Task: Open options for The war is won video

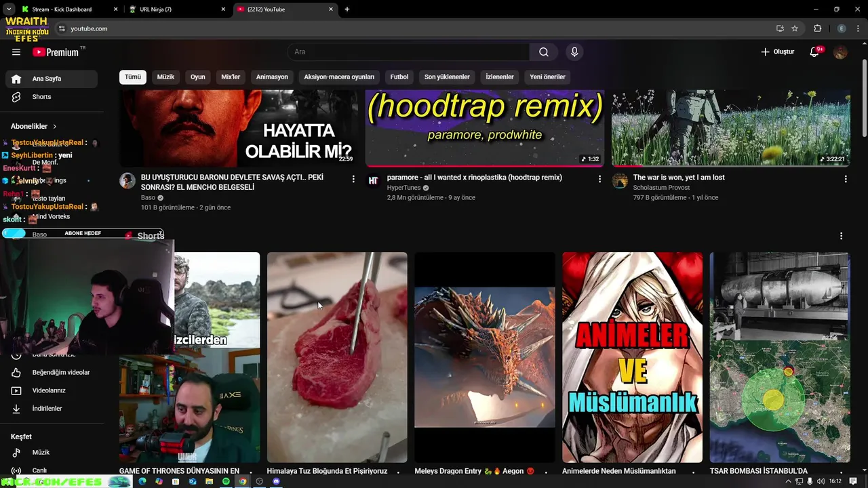Action: pyautogui.click(x=846, y=179)
